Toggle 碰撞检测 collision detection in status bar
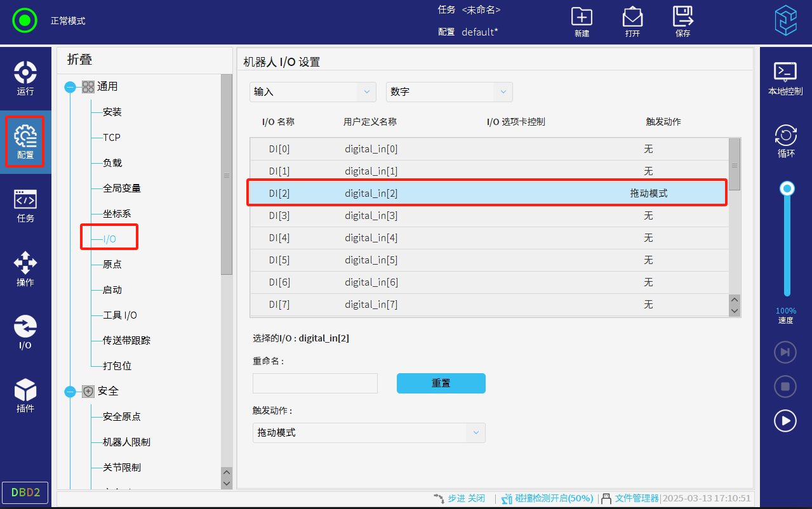The image size is (812, 509). pos(547,498)
